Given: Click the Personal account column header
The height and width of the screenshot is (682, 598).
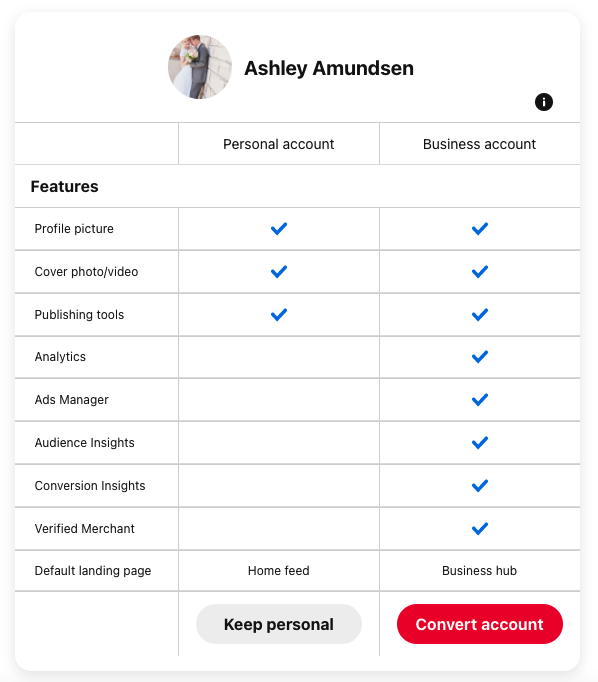Looking at the screenshot, I should pos(279,144).
